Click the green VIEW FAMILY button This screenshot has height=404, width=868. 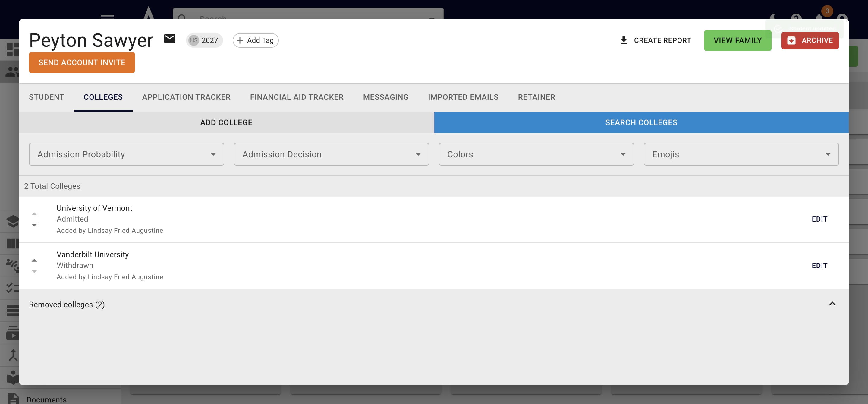[737, 40]
